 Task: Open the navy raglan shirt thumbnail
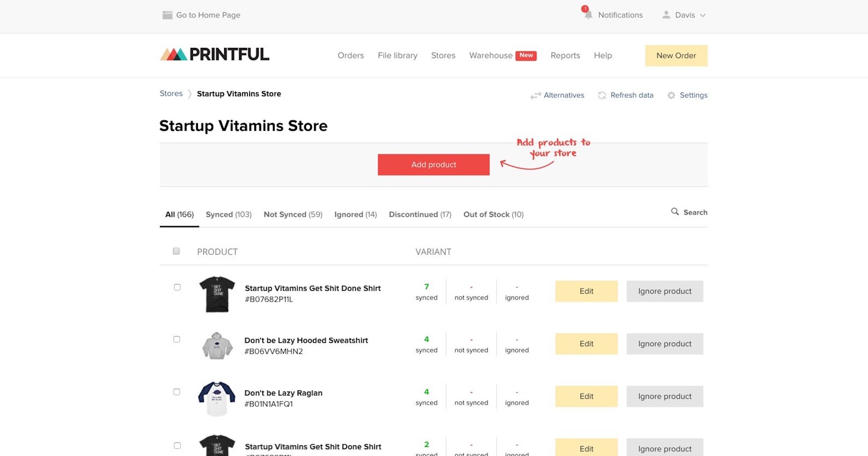click(217, 398)
